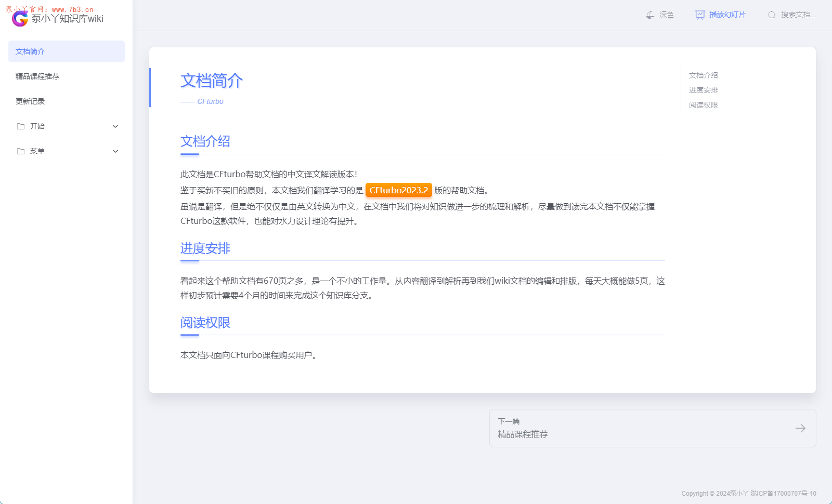Select the 开始 folder item
This screenshot has width=832, height=504.
click(x=67, y=126)
